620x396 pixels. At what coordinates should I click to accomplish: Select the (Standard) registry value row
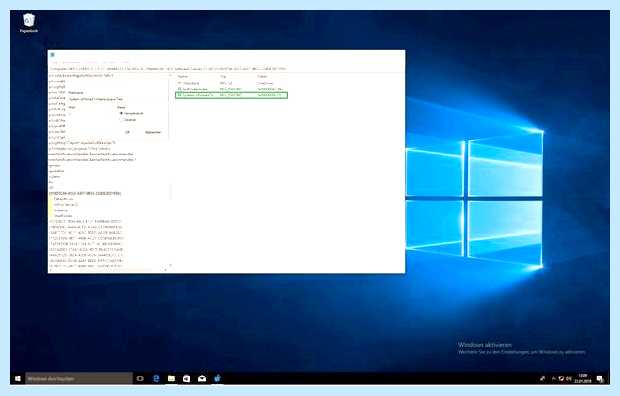pos(231,83)
